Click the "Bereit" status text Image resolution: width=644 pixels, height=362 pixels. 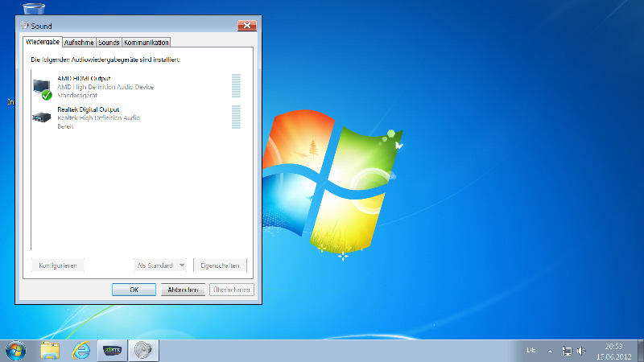tap(65, 126)
